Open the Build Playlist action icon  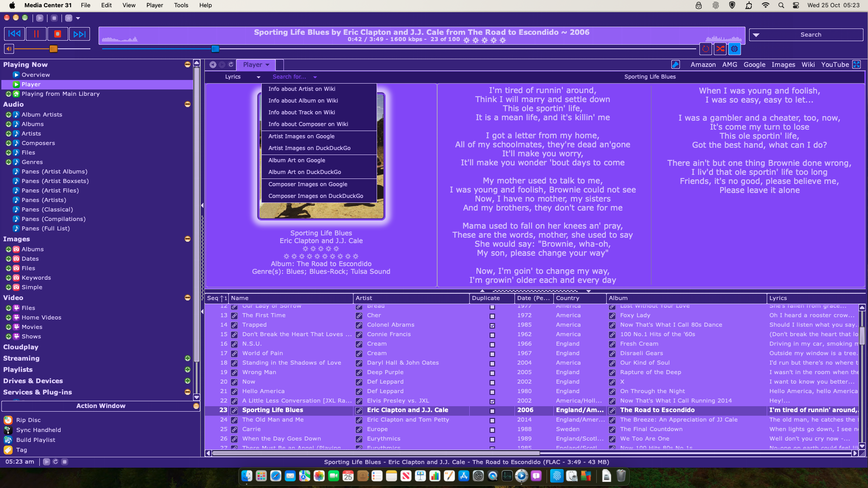8,440
